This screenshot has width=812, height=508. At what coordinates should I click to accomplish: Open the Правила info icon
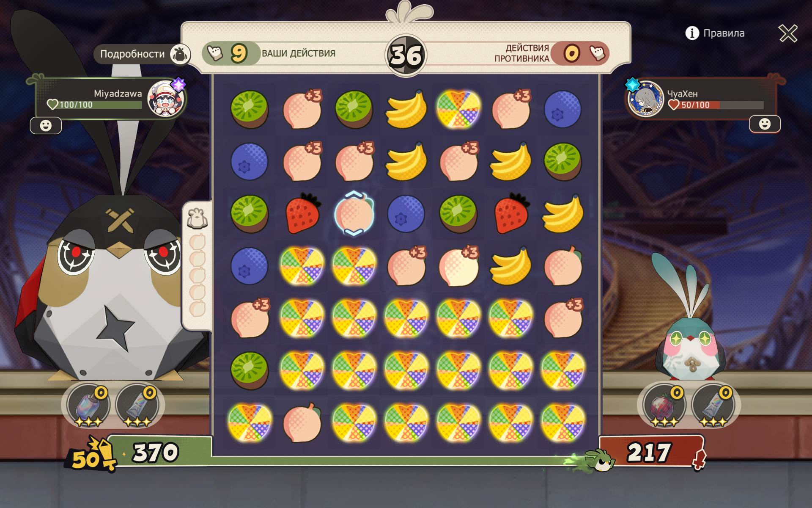(692, 33)
